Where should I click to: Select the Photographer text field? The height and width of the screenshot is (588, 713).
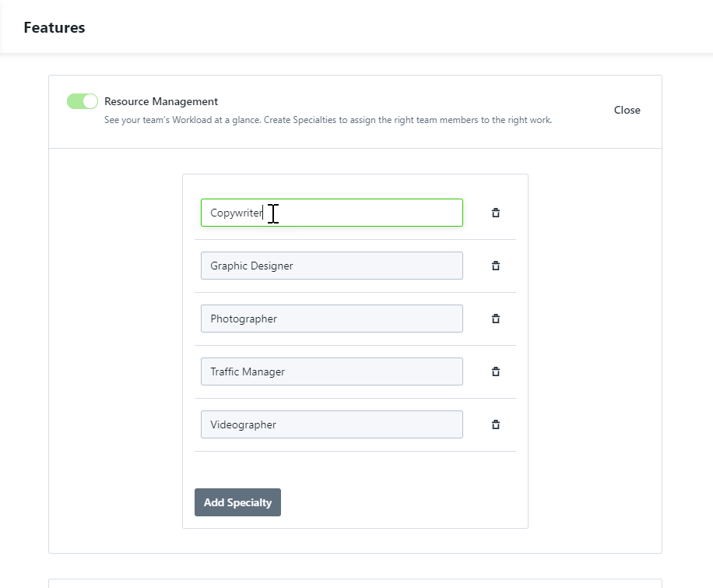click(x=332, y=319)
